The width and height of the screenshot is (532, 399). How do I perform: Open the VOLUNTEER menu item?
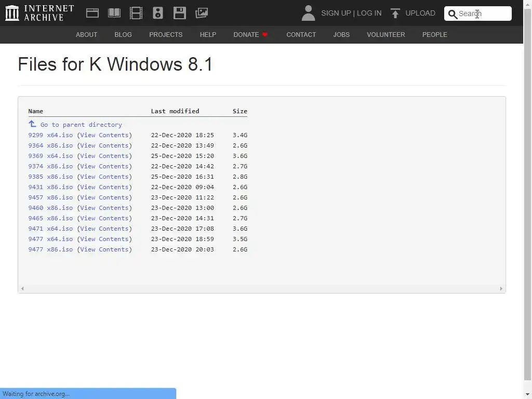[x=386, y=35]
